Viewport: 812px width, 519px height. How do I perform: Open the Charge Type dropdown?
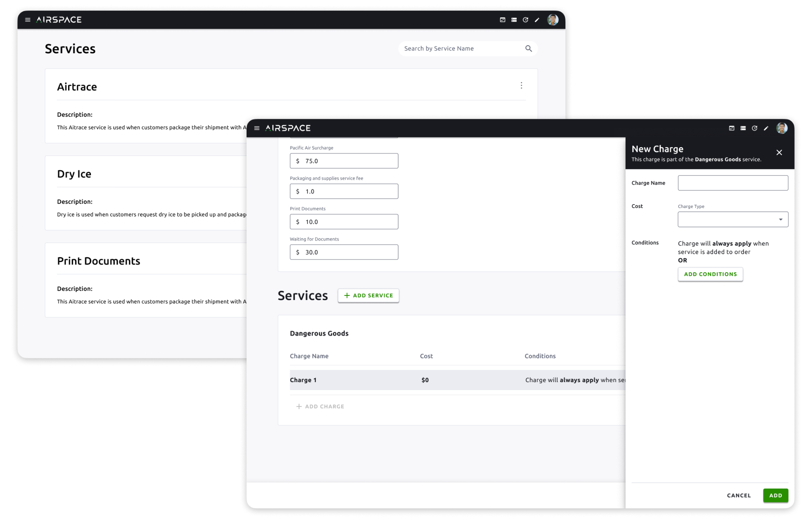click(733, 219)
